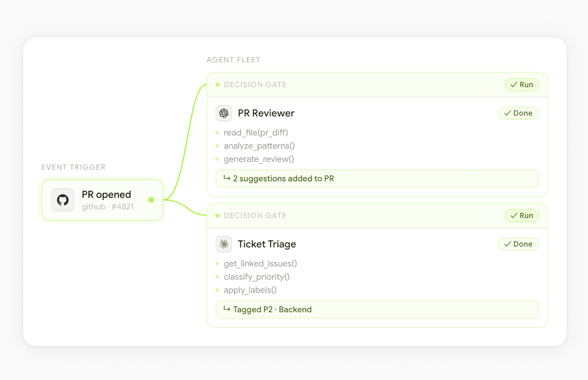Viewport: 588px width, 380px height.
Task: Click the arrow icon before 'Tagged P2'
Action: (x=227, y=309)
